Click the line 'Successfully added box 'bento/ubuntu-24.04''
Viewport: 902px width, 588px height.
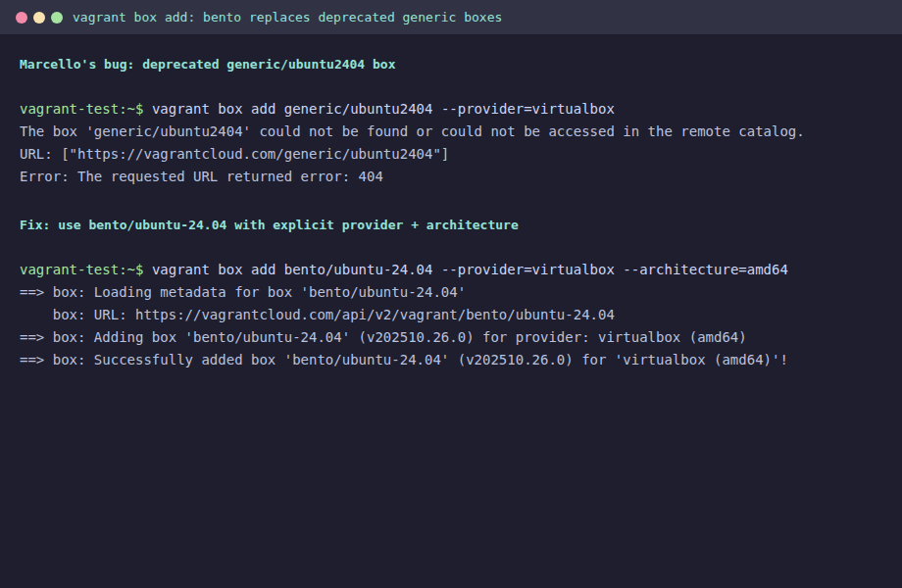pyautogui.click(x=403, y=360)
